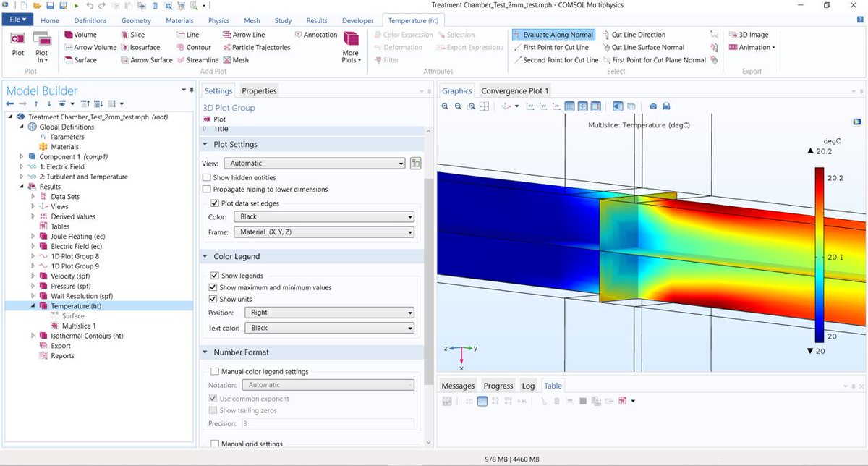Click the Zoom Extents icon in Graphics
Screen dimensions: 868x466
[x=485, y=106]
